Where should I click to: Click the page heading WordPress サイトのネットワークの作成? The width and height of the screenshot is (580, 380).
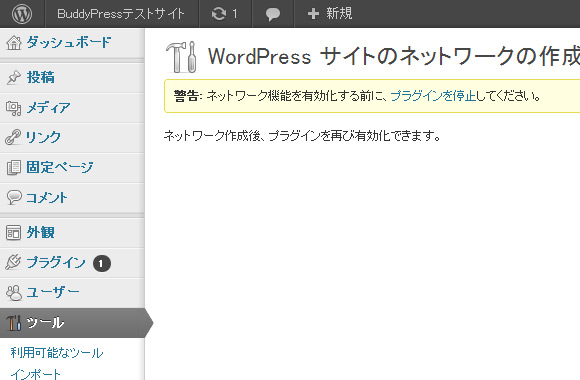[x=394, y=57]
